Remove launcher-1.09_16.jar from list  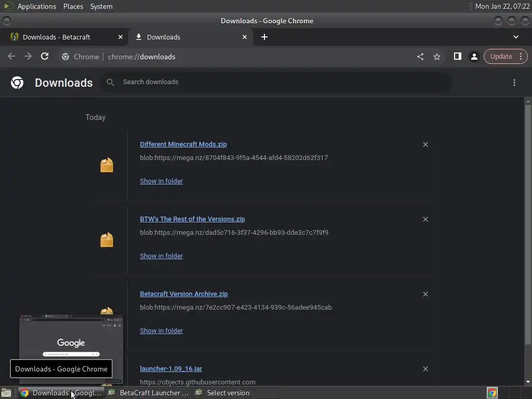point(425,369)
